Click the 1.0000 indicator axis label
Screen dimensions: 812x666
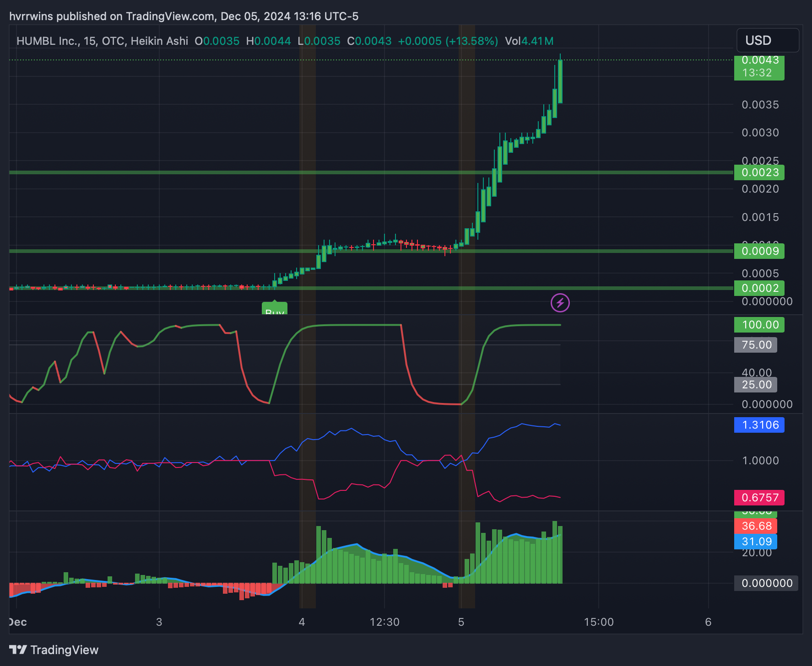[760, 461]
